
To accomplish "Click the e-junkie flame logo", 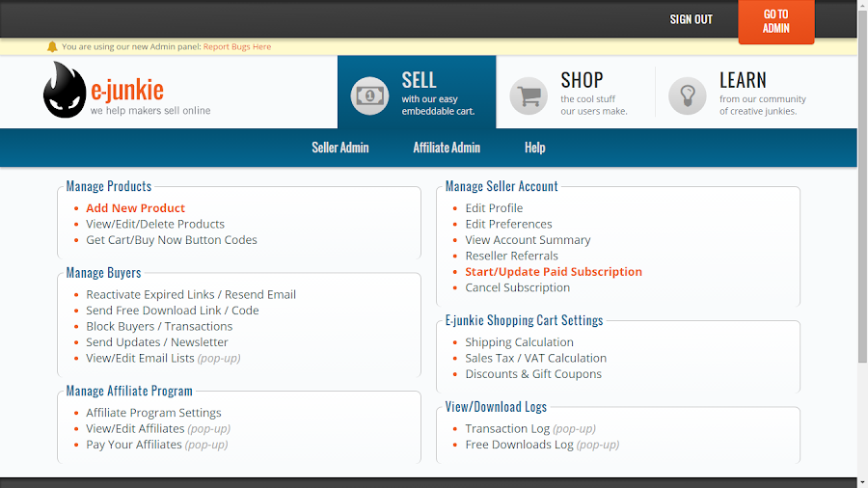I will pyautogui.click(x=65, y=91).
